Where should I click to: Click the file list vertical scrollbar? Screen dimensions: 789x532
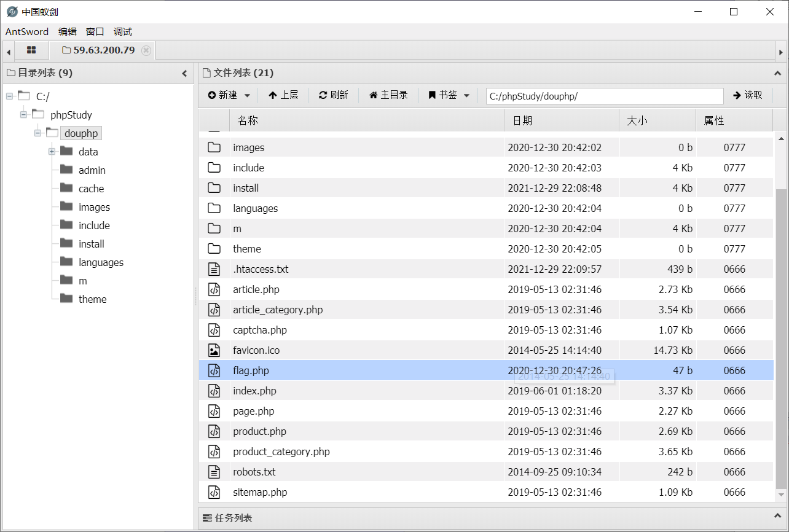pos(781,340)
